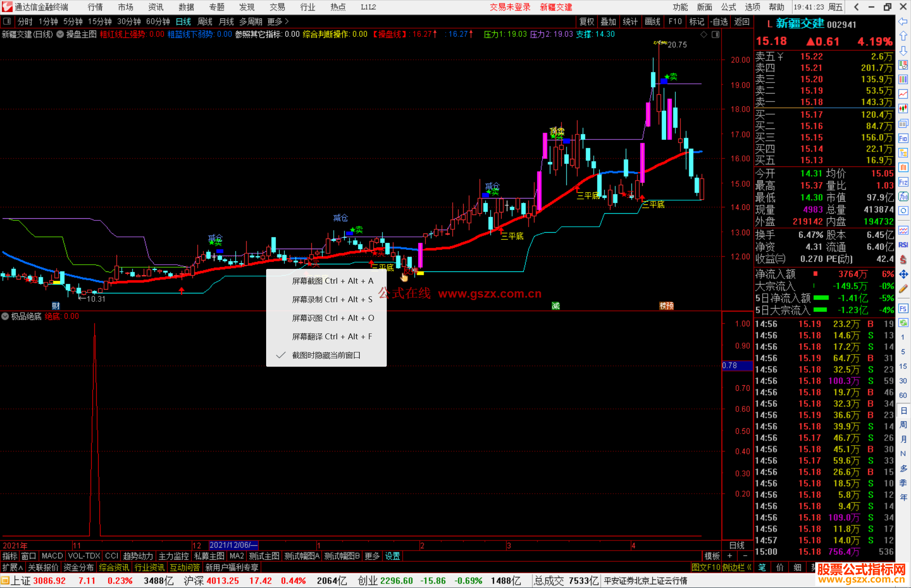This screenshot has height=588, width=911.
Task: Open the candlestick chart icon in sidebar
Action: [903, 109]
